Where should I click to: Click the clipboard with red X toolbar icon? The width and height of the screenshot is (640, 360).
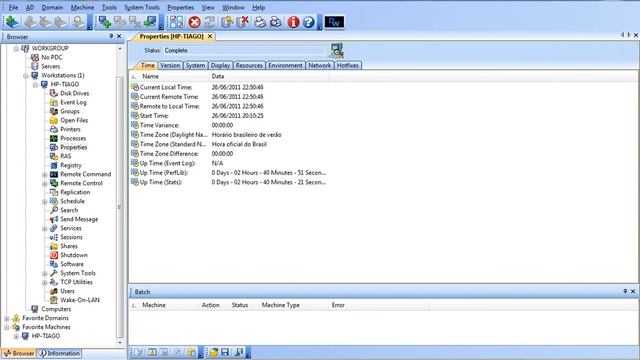point(242,22)
